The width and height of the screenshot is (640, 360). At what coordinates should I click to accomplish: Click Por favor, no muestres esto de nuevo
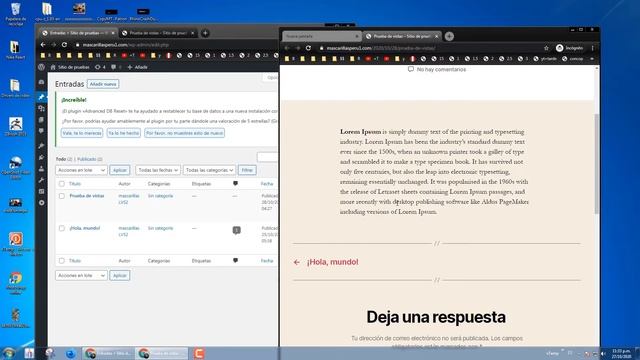pyautogui.click(x=184, y=133)
